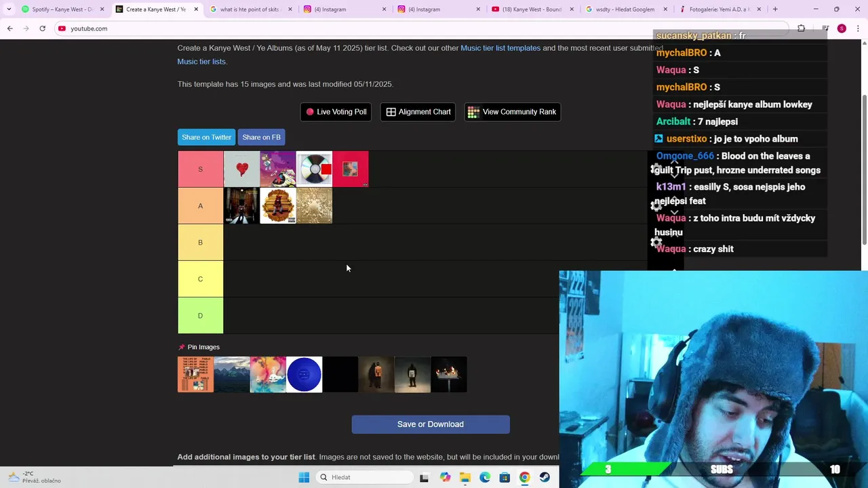Open the media controls icon in toolbar
868x488 pixels.
pyautogui.click(x=825, y=28)
